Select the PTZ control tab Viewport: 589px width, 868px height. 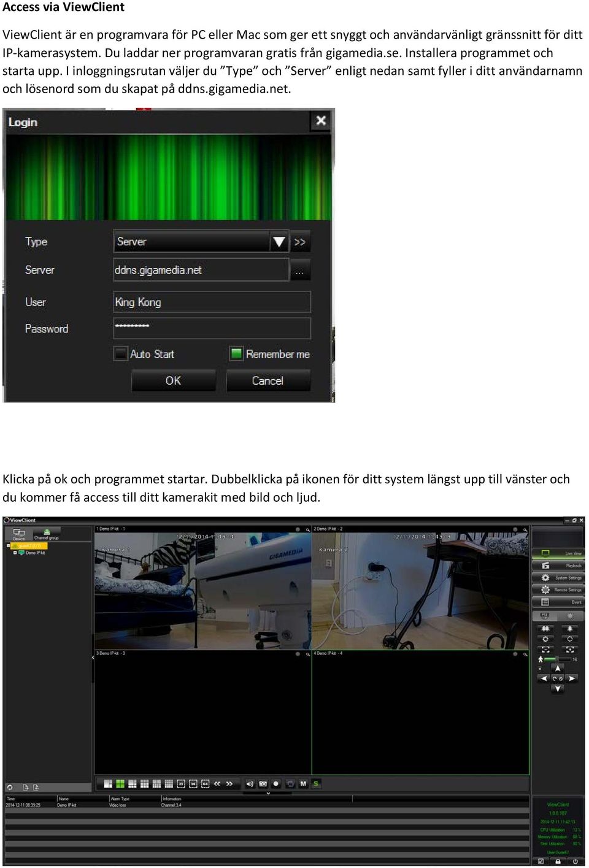click(x=545, y=616)
